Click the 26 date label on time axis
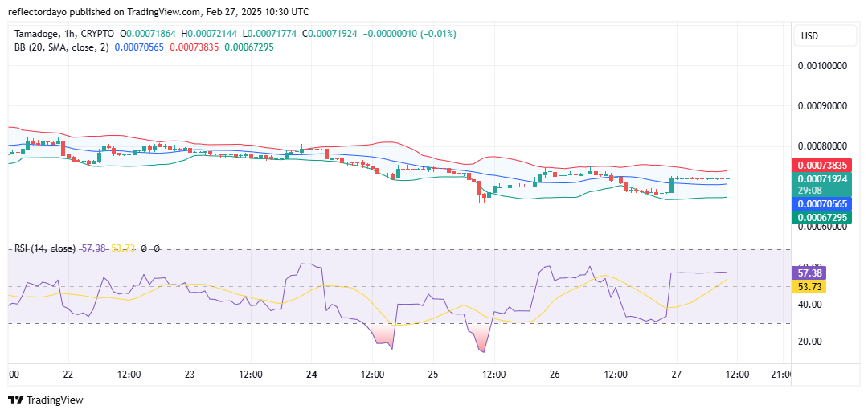868x414 pixels. (555, 375)
